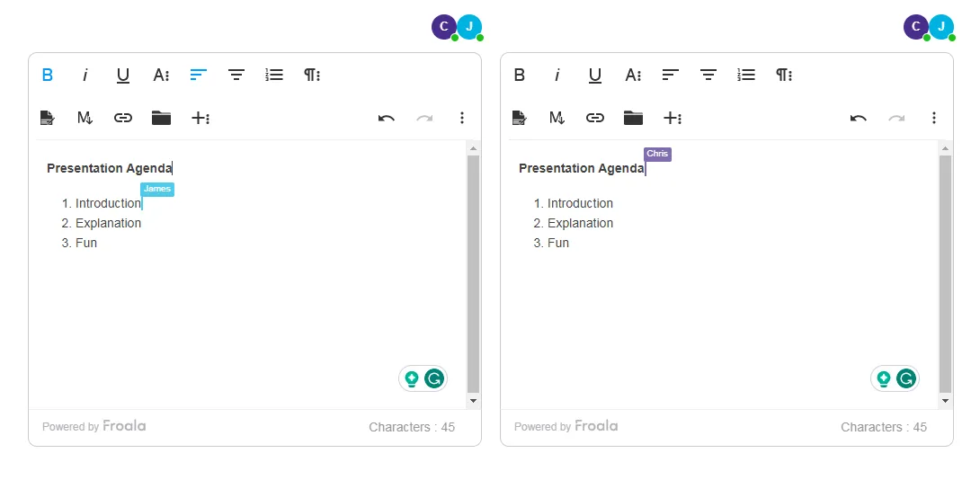Toggle Underline in the right editor
Viewport: 980px width, 480px height.
coord(595,76)
